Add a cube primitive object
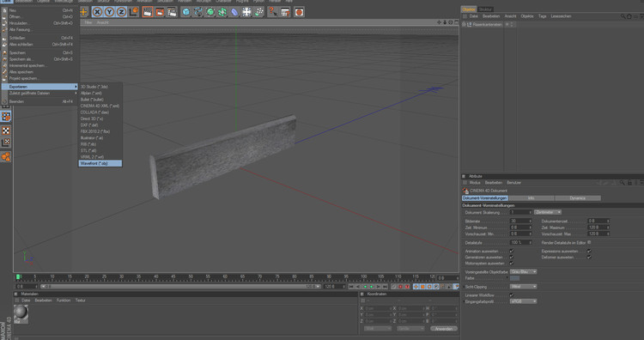Image resolution: width=644 pixels, height=340 pixels. coord(186,12)
